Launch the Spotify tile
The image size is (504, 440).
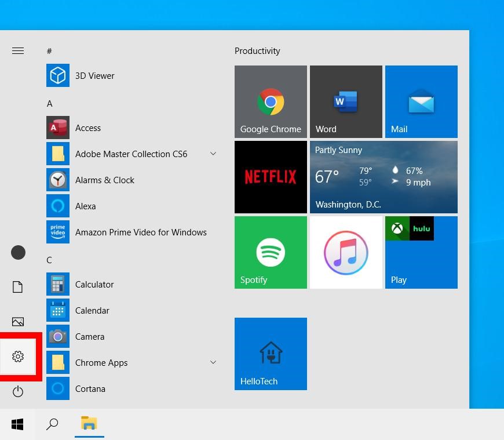(x=271, y=252)
